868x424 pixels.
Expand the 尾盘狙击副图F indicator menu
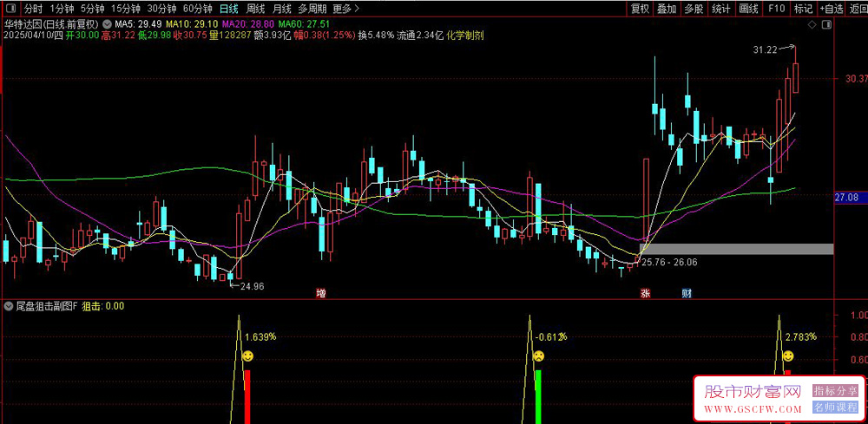pos(9,305)
